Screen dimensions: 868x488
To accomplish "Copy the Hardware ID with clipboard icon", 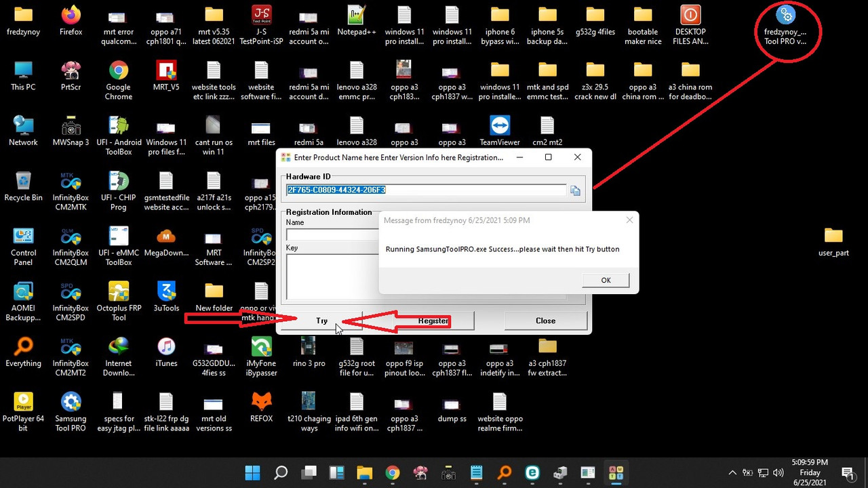I will (x=575, y=191).
